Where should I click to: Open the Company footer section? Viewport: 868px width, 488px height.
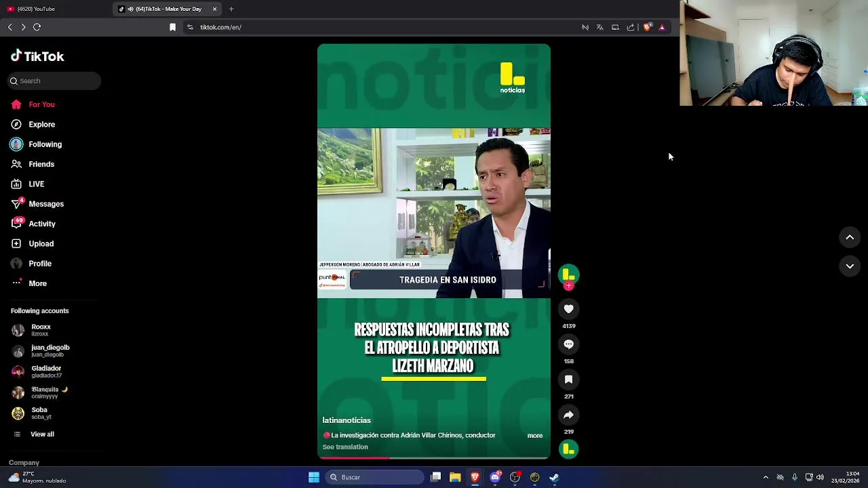[24, 463]
